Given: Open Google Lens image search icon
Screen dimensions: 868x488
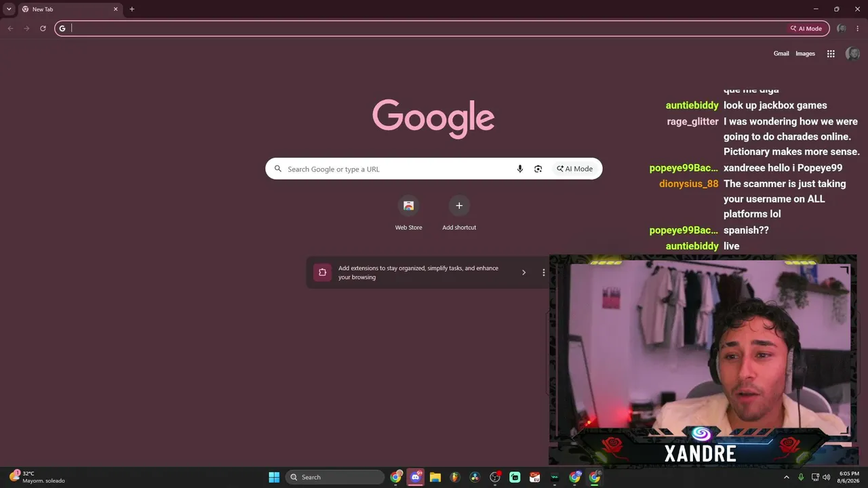Looking at the screenshot, I should point(538,169).
